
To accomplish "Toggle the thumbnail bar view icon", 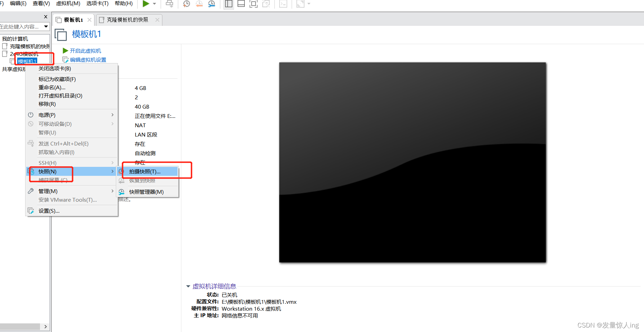I will 241,4.
